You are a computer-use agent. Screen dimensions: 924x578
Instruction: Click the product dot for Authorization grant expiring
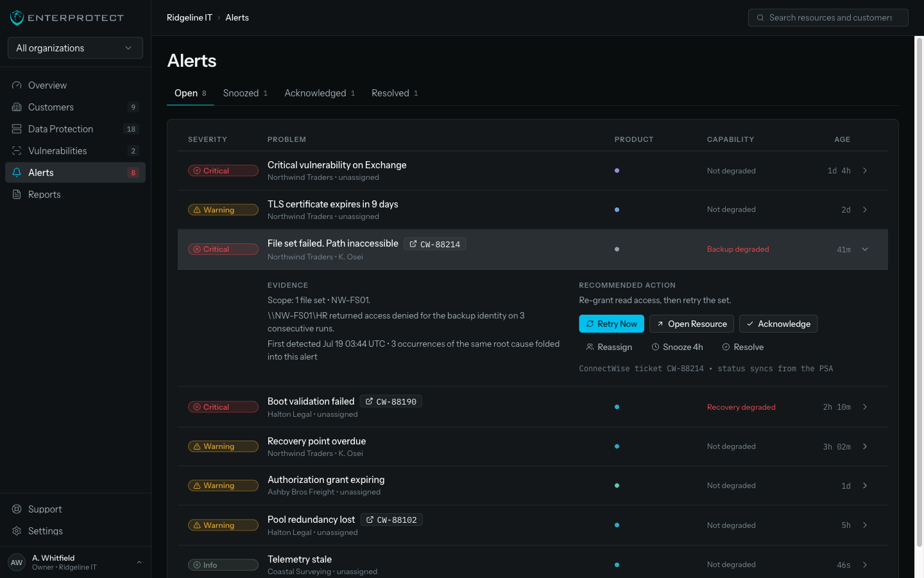click(617, 486)
